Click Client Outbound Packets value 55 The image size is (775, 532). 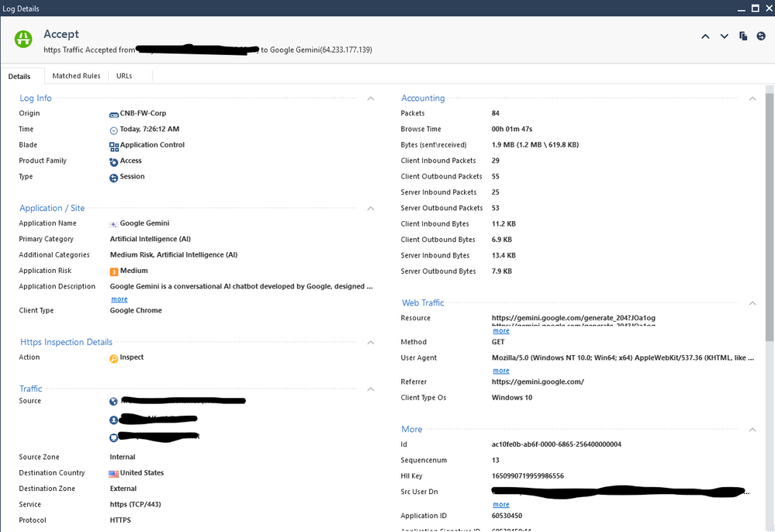click(x=495, y=176)
